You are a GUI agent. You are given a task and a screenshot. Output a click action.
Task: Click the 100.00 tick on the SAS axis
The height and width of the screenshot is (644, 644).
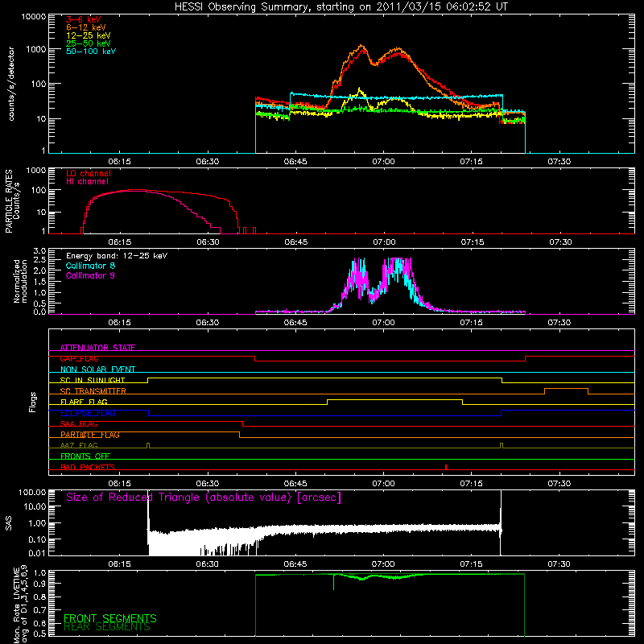tap(32, 492)
